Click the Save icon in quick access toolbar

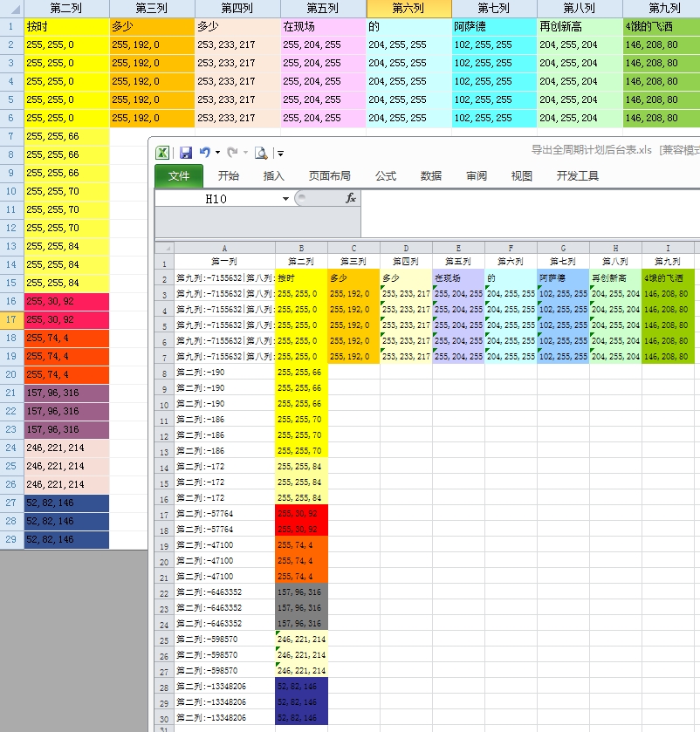point(185,152)
